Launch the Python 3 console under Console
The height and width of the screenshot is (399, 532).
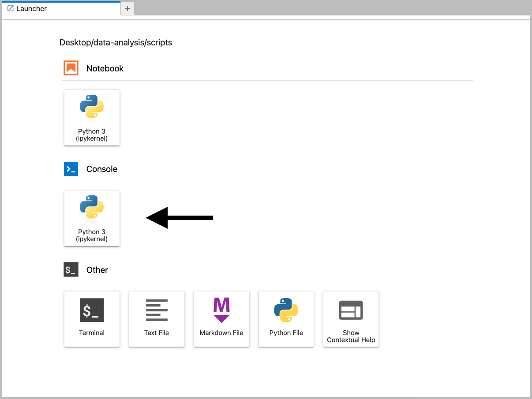click(x=92, y=218)
